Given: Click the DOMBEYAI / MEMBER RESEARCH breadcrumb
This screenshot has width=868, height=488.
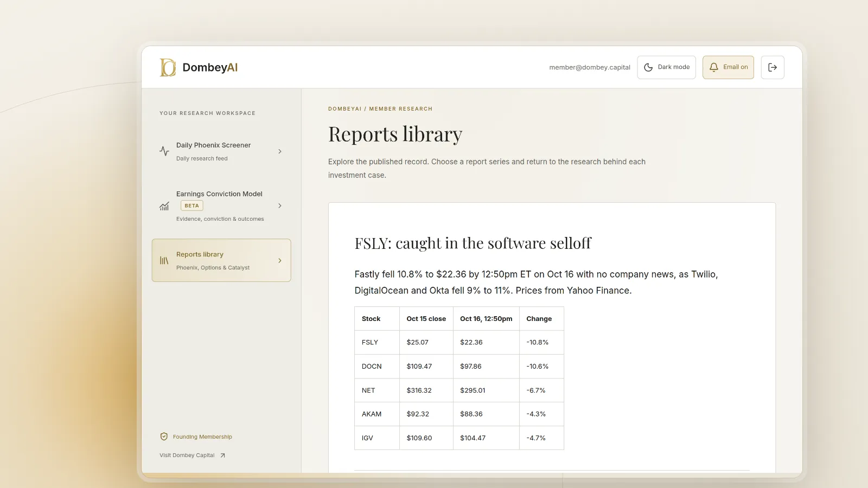Looking at the screenshot, I should 380,109.
